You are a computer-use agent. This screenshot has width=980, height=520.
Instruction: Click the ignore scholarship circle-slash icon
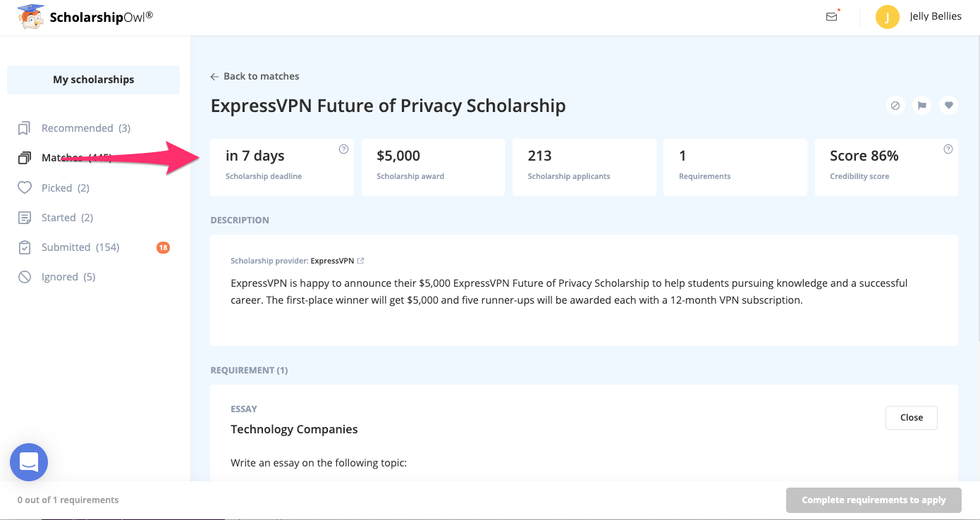click(895, 106)
